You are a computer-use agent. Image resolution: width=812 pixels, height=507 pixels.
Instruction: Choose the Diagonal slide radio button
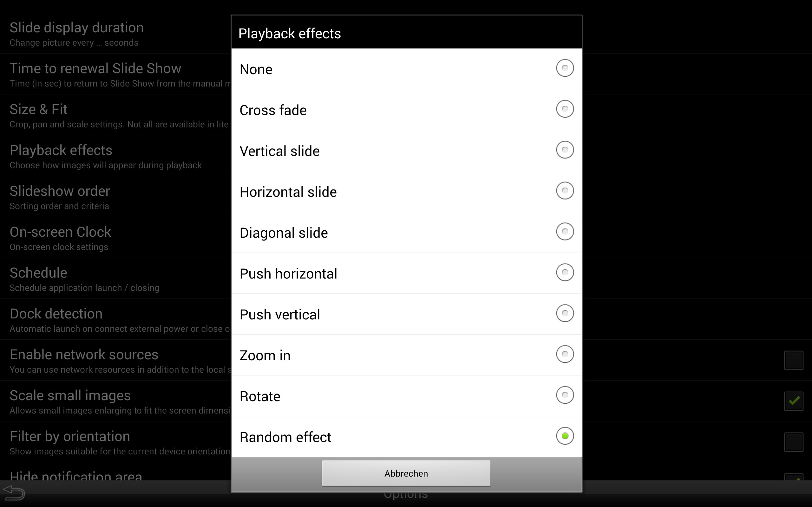pyautogui.click(x=565, y=232)
